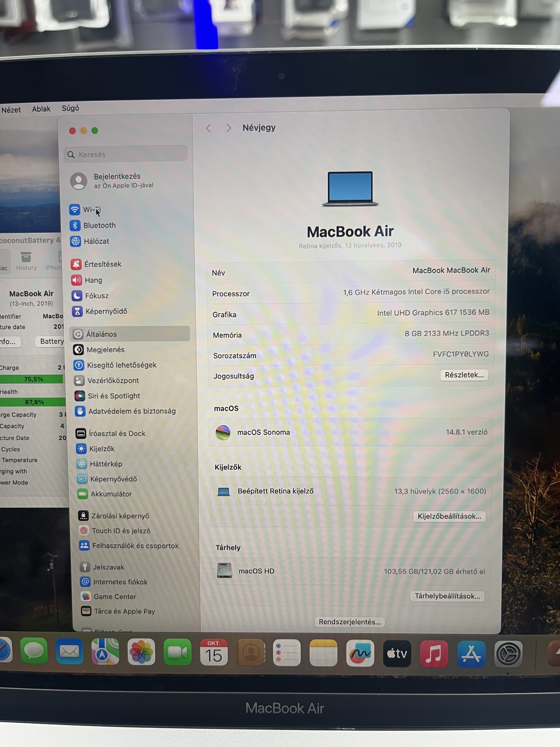Open Képernyővédő screensaver settings
This screenshot has height=747, width=560.
(x=107, y=479)
